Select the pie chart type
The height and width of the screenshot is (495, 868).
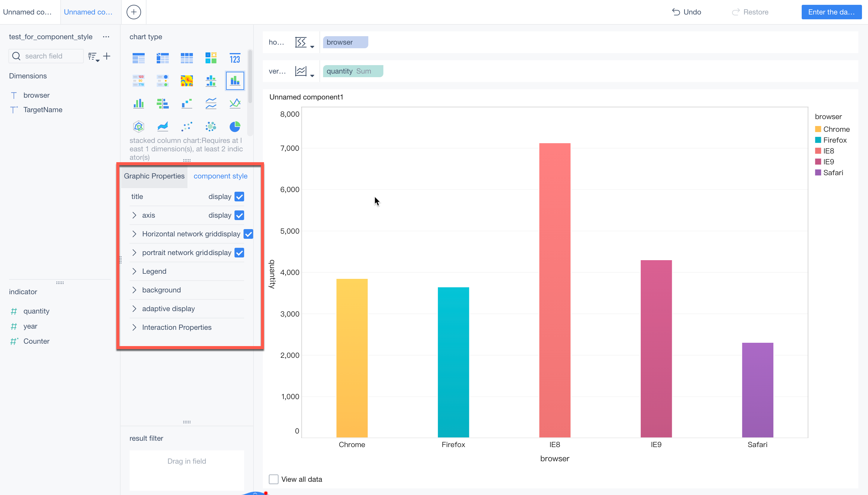pos(235,126)
